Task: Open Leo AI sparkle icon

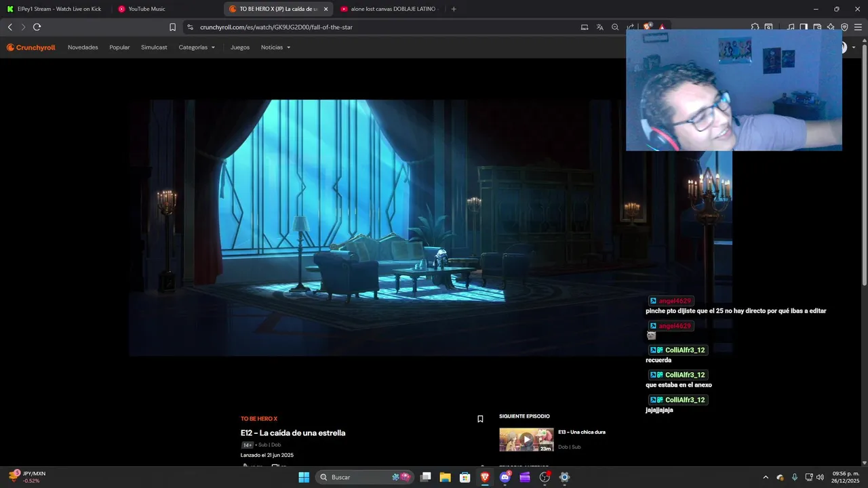Action: (831, 27)
